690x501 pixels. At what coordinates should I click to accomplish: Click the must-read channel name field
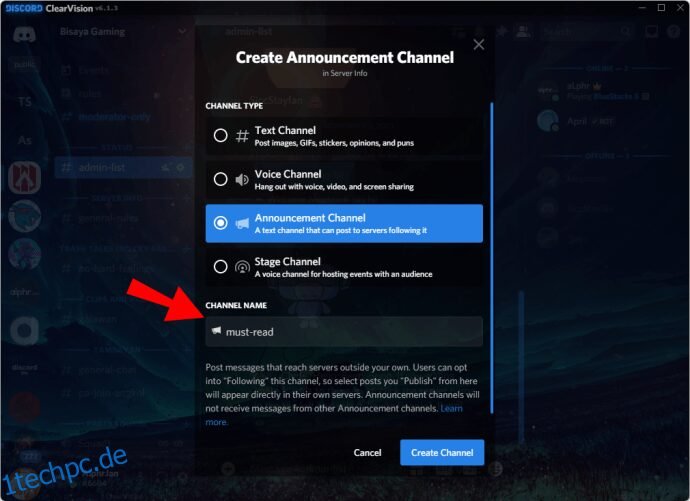(x=344, y=332)
